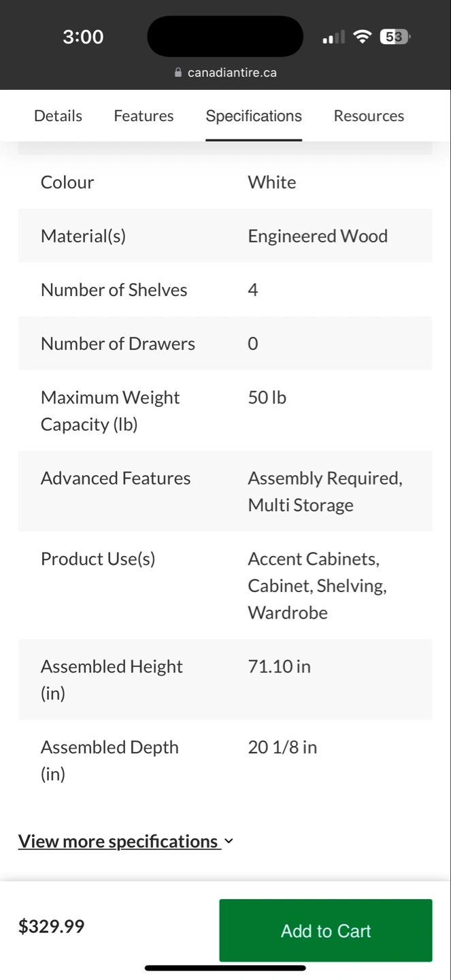Select the Product Use(s) row
451x980 pixels.
point(225,585)
